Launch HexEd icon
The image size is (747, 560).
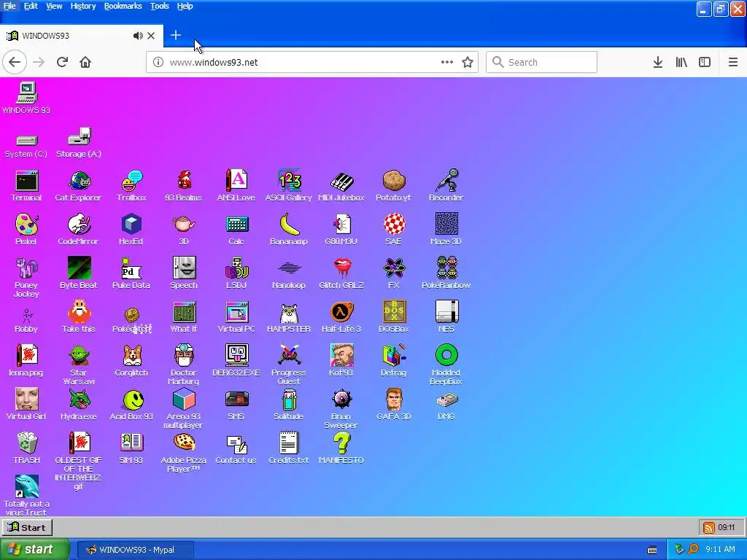pyautogui.click(x=131, y=230)
